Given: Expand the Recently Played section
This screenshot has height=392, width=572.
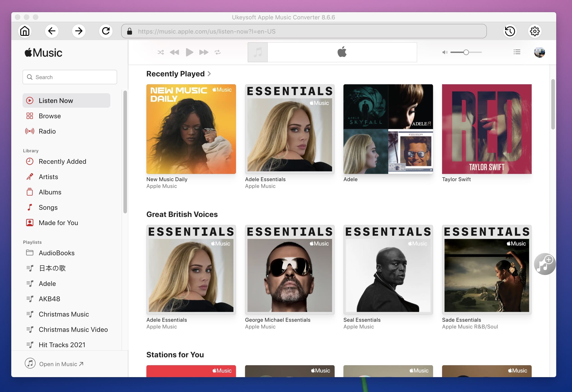Looking at the screenshot, I should 210,73.
